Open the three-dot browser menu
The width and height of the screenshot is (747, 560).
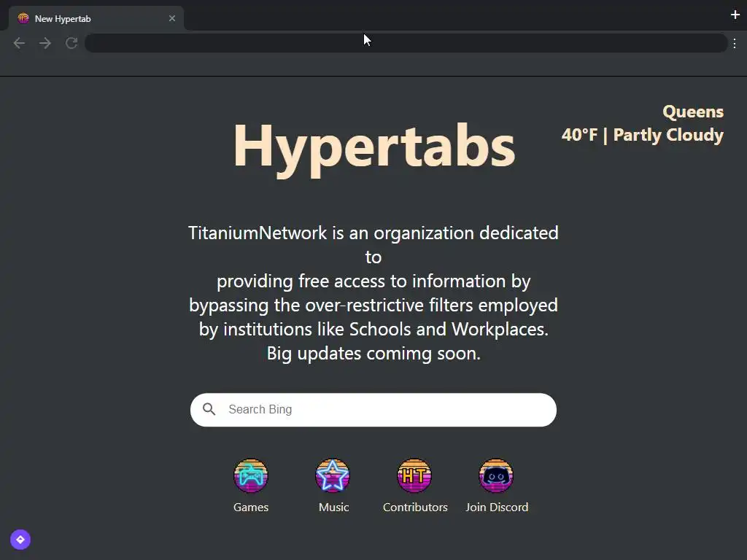pos(735,44)
